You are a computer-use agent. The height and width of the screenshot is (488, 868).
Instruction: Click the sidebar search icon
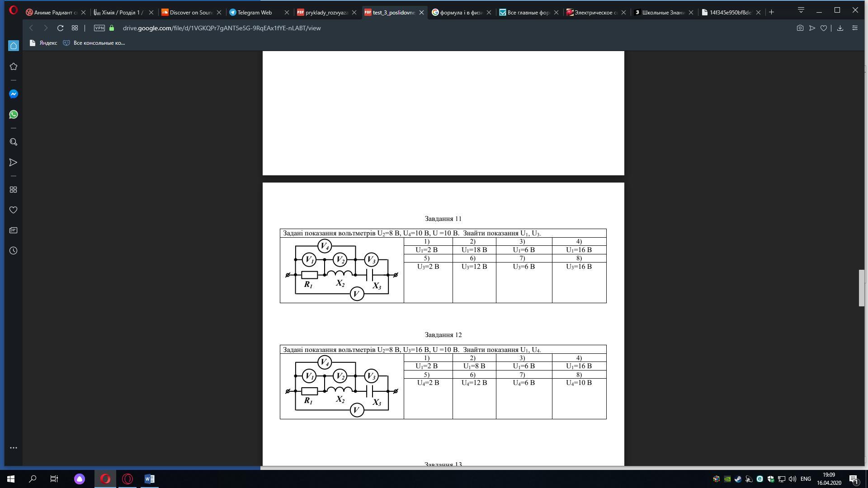coord(14,142)
